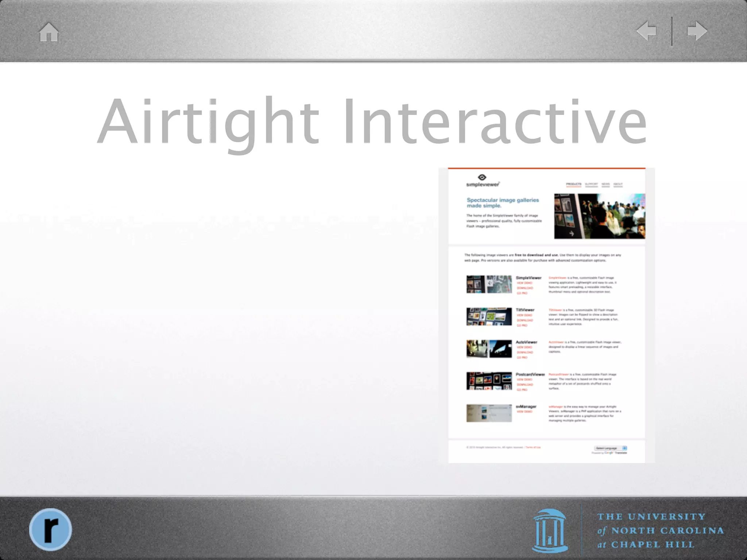The width and height of the screenshot is (747, 560).
Task: Click the TiltViewer product thumbnail
Action: [489, 316]
